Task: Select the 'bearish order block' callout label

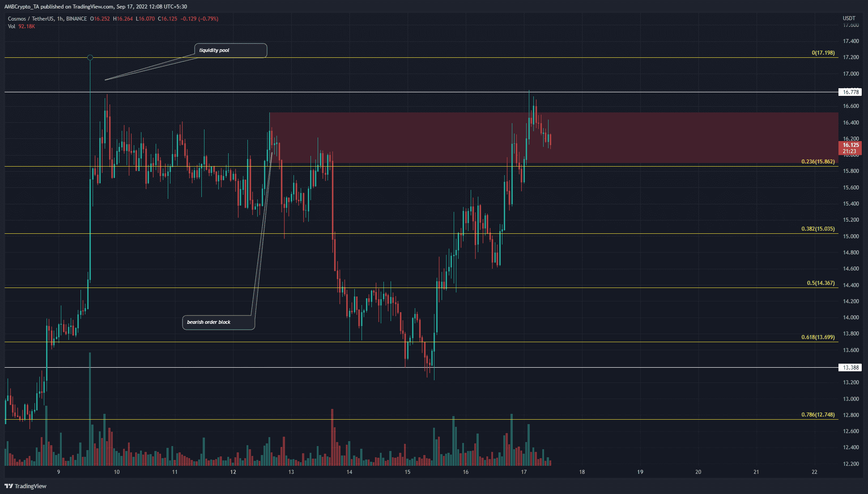Action: tap(218, 322)
